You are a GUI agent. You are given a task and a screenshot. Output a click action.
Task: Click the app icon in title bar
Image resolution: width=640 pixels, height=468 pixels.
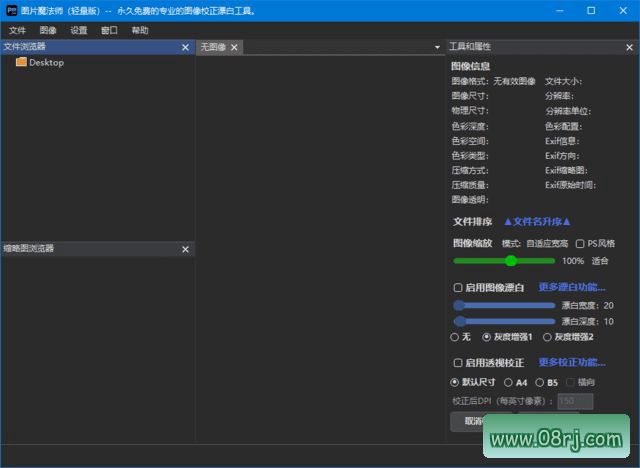coord(11,11)
